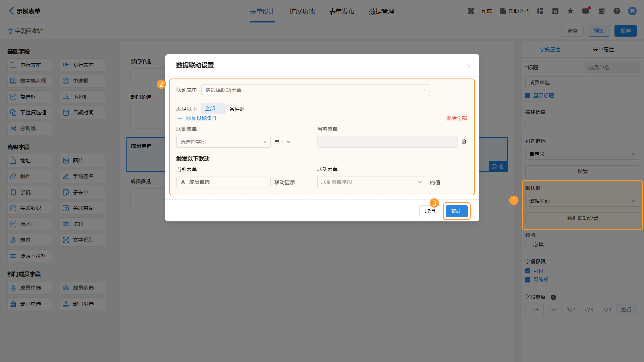Screen dimensions: 644x362
Task: Open the 请选择联动表单 dropdown
Action: pos(315,90)
